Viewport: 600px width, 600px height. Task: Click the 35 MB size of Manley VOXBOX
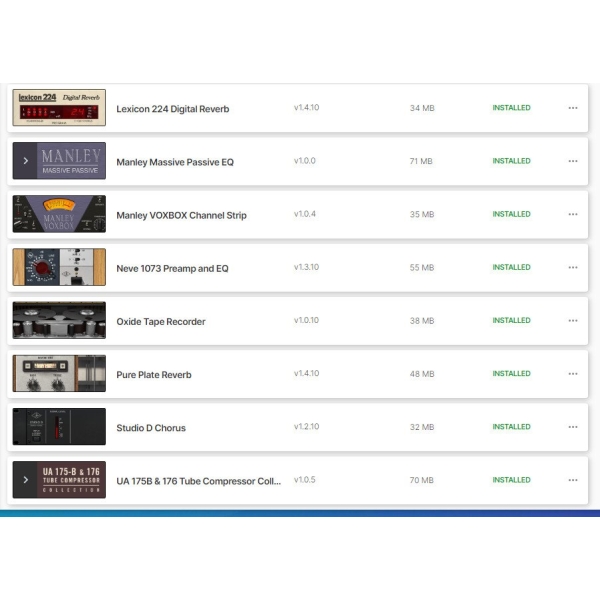point(422,215)
